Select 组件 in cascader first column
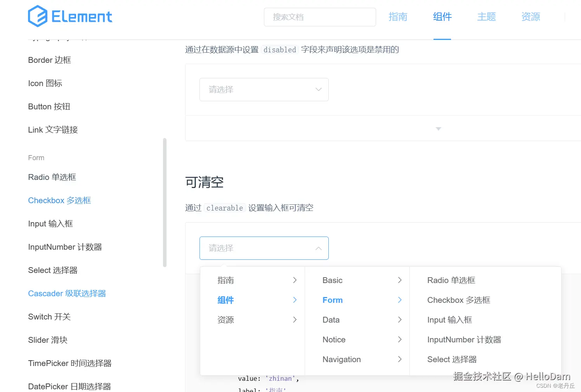The width and height of the screenshot is (581, 392). [225, 300]
